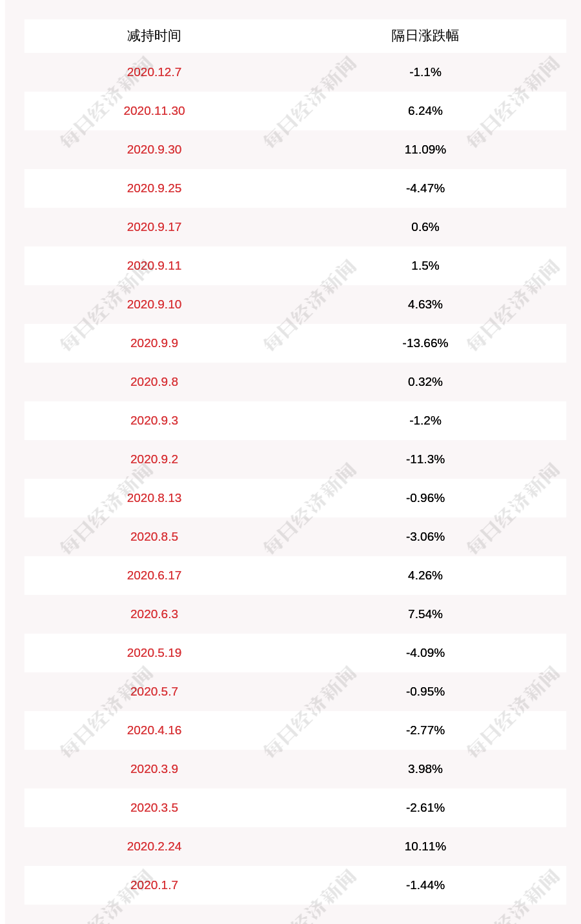Click the 7.54% change value
The height and width of the screenshot is (924, 581).
pyautogui.click(x=425, y=614)
